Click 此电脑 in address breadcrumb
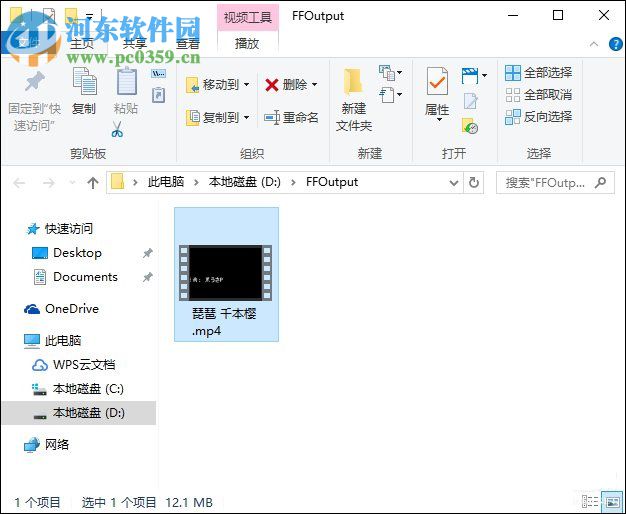 point(166,182)
